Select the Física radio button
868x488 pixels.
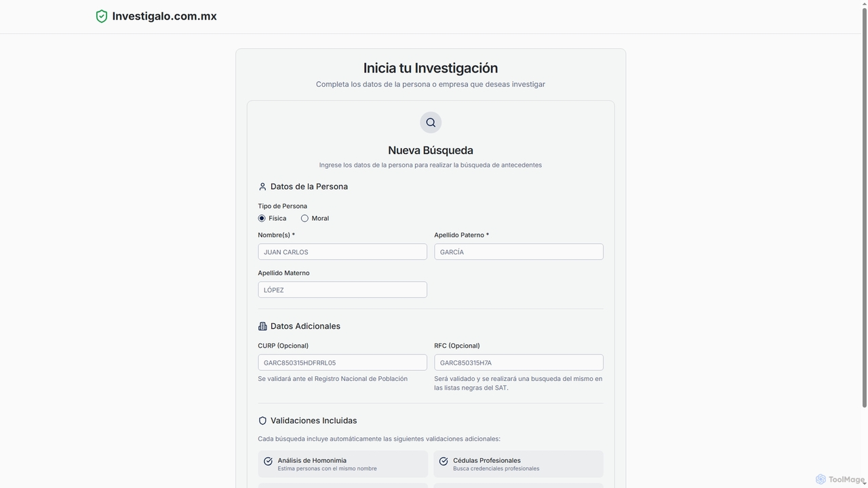click(262, 218)
